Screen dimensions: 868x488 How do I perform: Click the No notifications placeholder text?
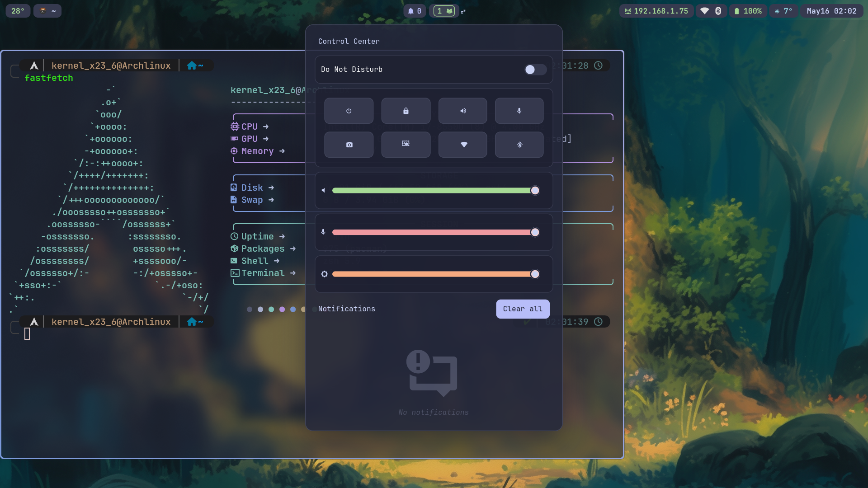(434, 413)
